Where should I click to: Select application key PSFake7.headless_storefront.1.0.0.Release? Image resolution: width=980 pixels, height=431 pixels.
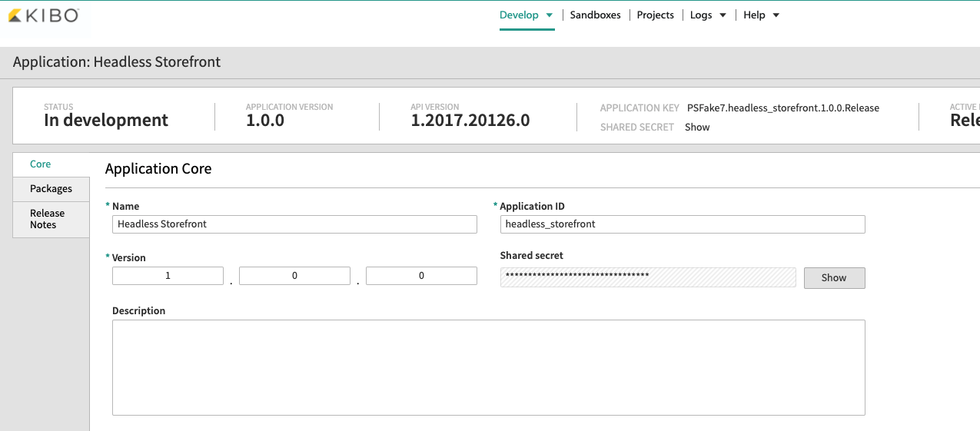[x=783, y=108]
